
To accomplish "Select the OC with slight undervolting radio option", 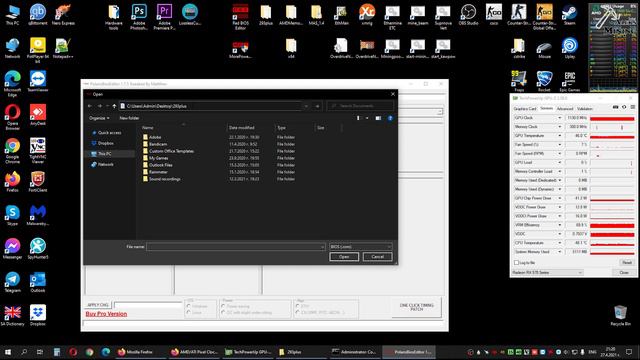I will (x=223, y=312).
